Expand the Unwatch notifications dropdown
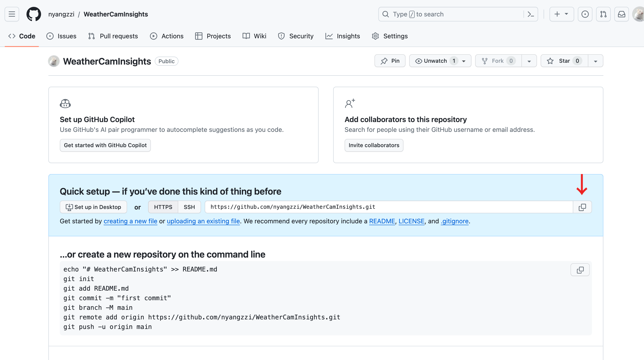Image resolution: width=644 pixels, height=360 pixels. pyautogui.click(x=464, y=61)
